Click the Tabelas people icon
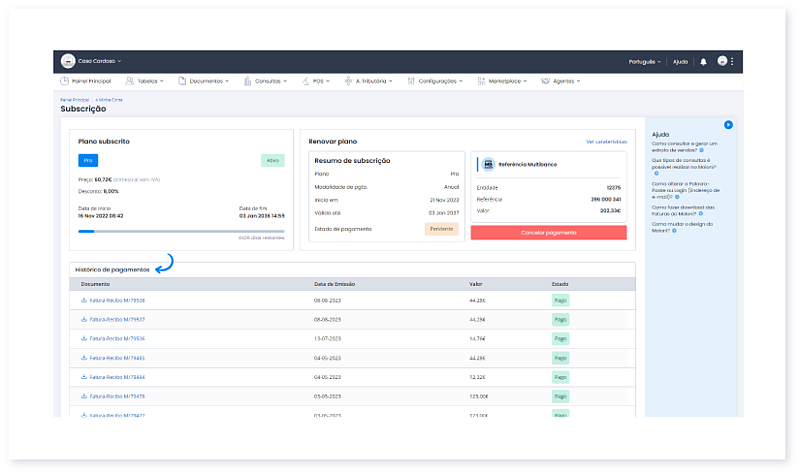 [x=130, y=81]
